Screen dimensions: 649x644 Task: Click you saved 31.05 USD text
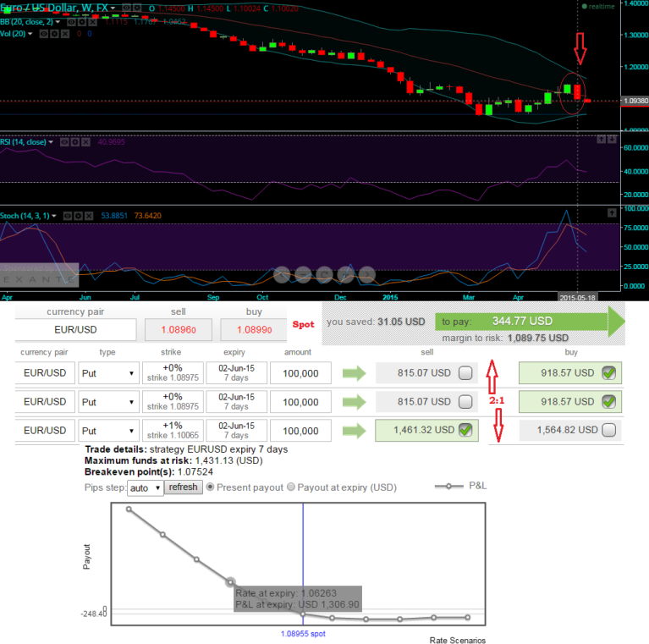(x=376, y=322)
